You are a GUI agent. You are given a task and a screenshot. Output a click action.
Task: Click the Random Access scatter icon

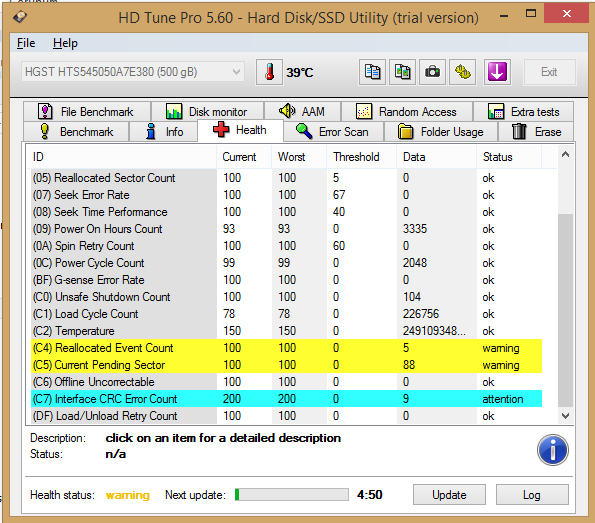(364, 112)
